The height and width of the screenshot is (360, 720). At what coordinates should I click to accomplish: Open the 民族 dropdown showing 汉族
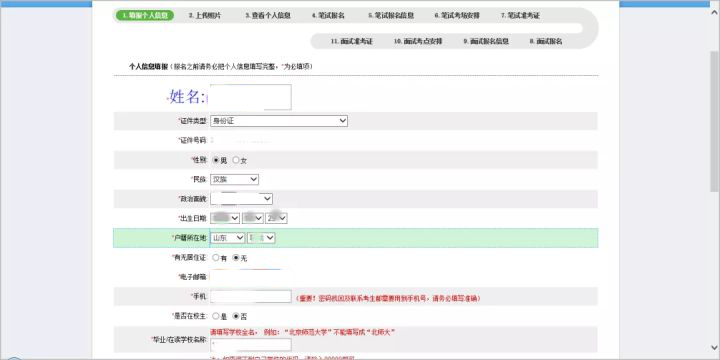click(234, 180)
